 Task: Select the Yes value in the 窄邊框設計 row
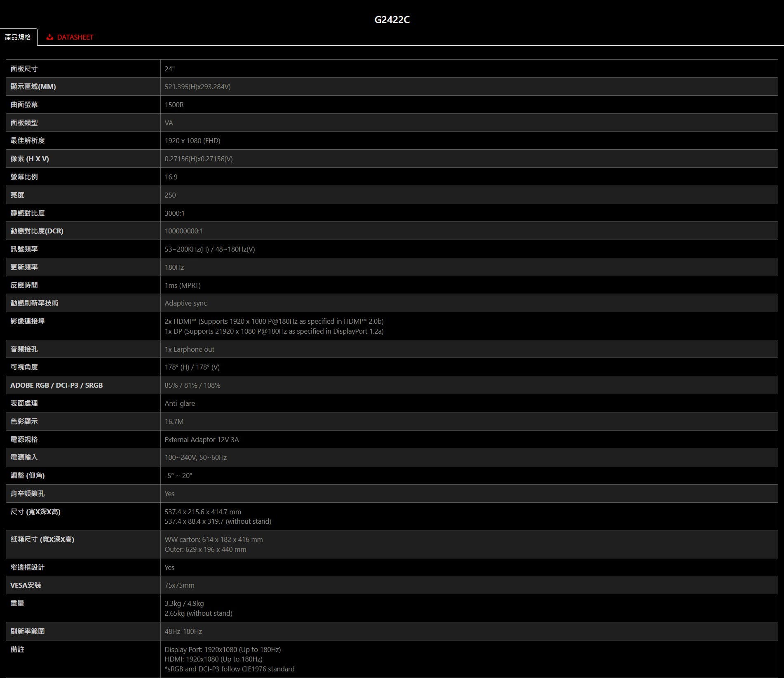[x=169, y=567]
